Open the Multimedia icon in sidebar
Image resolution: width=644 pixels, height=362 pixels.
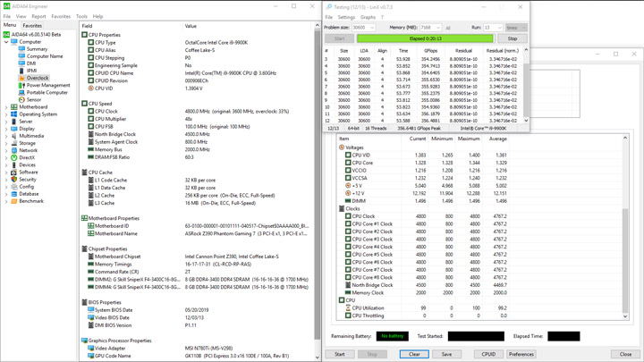[x=14, y=136]
